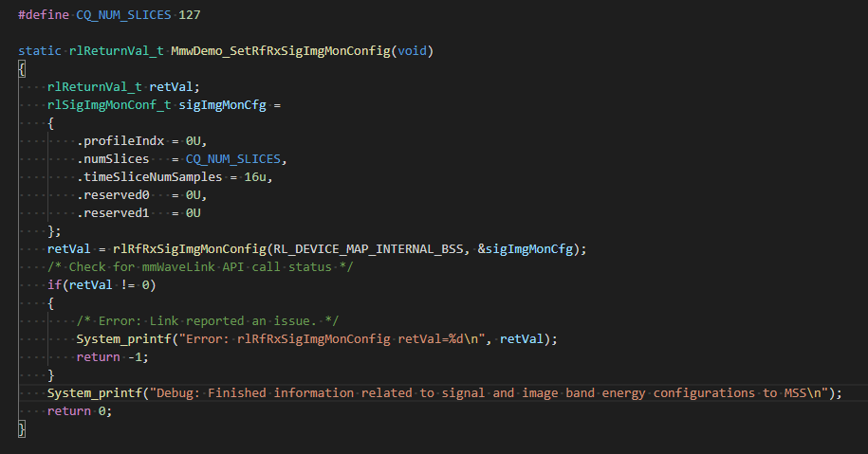This screenshot has height=454, width=868.
Task: Click the rlSigImgMonConf_t type name
Action: tap(109, 105)
